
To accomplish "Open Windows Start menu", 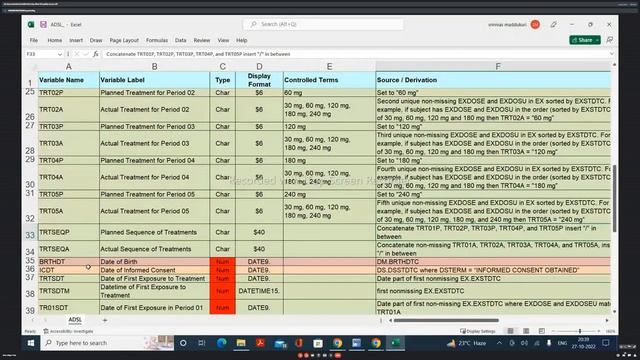I will [31, 343].
